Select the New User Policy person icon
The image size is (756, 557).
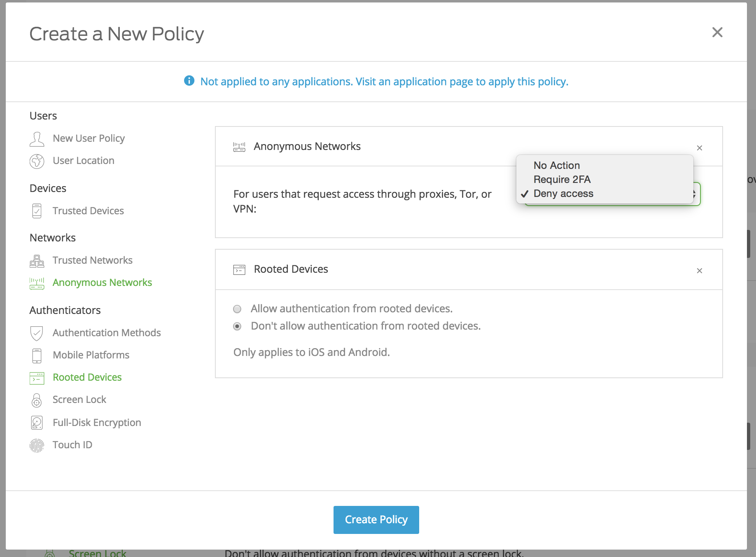(x=37, y=139)
